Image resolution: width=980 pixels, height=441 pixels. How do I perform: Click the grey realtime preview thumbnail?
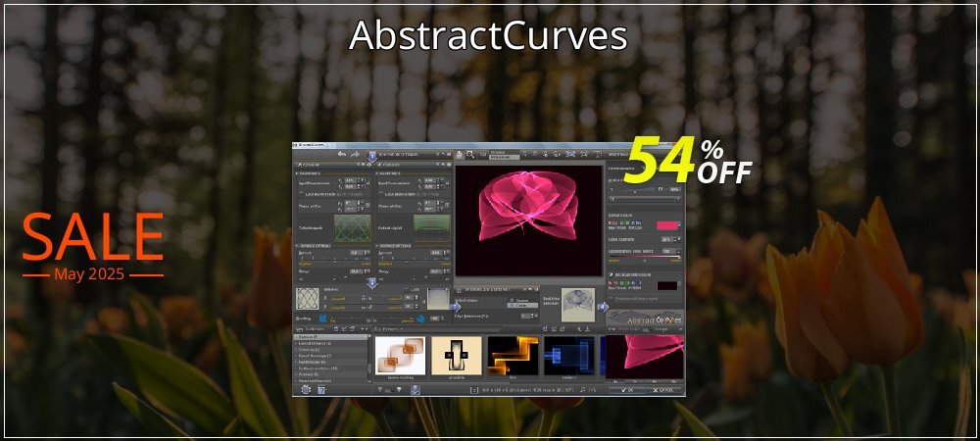click(577, 305)
